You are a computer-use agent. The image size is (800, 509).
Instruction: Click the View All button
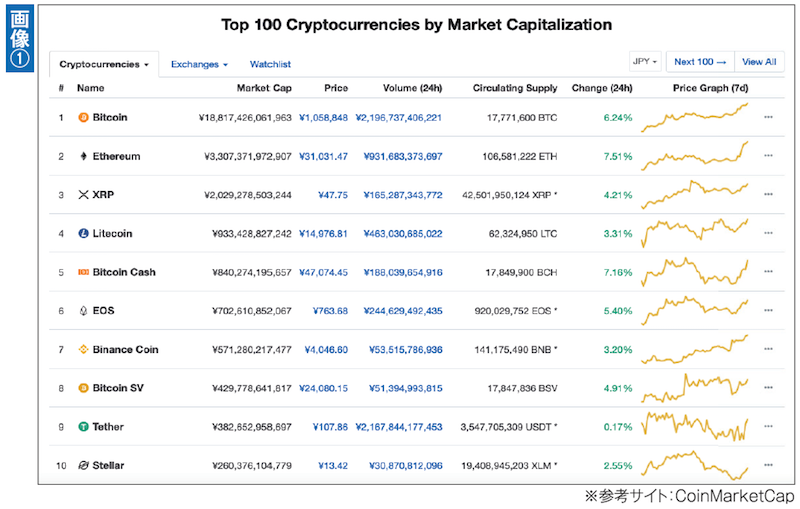coord(757,62)
